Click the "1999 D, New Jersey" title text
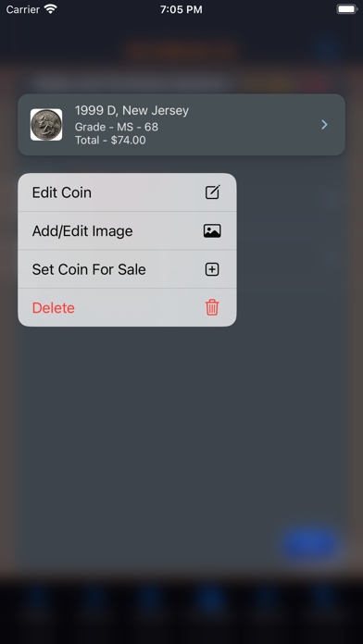 pyautogui.click(x=131, y=110)
